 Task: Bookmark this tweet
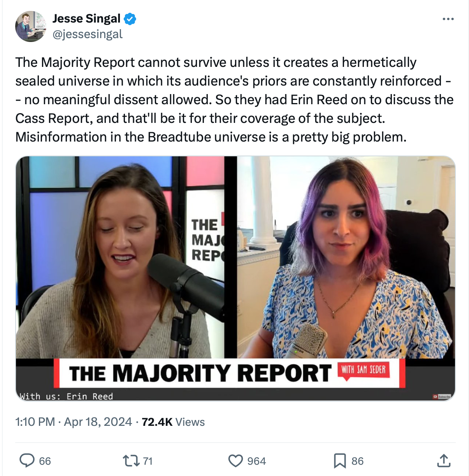click(x=340, y=461)
